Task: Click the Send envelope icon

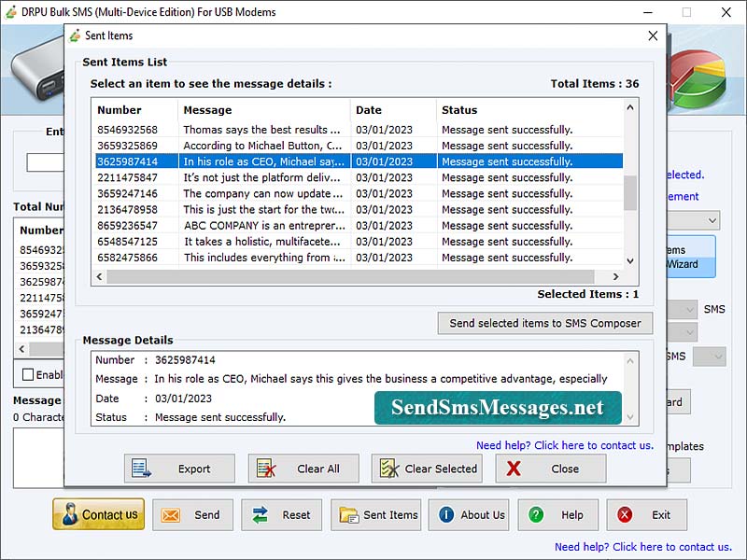Action: click(171, 514)
